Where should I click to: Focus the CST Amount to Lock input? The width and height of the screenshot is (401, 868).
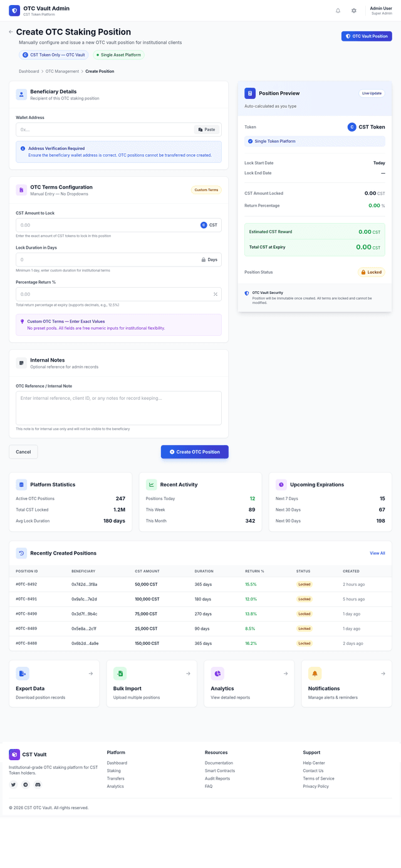click(x=107, y=225)
